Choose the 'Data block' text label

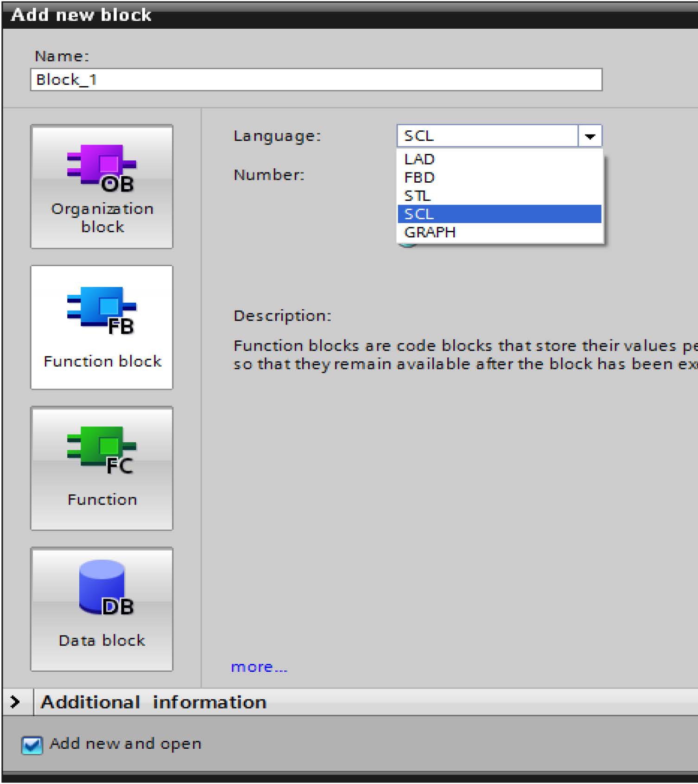102,640
